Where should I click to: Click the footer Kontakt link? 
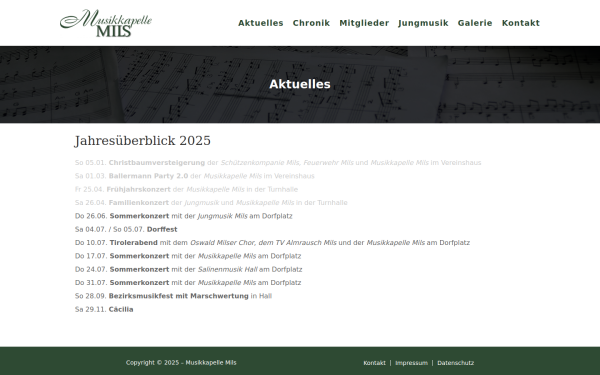[x=374, y=363]
